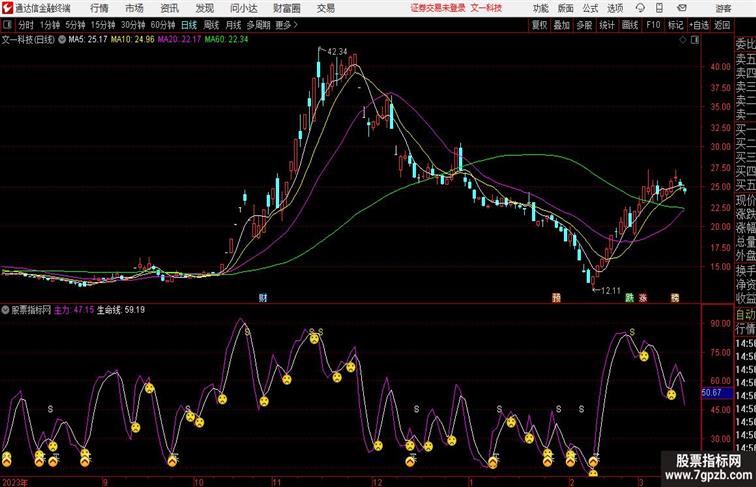Click the 12.11 low price label

point(610,290)
